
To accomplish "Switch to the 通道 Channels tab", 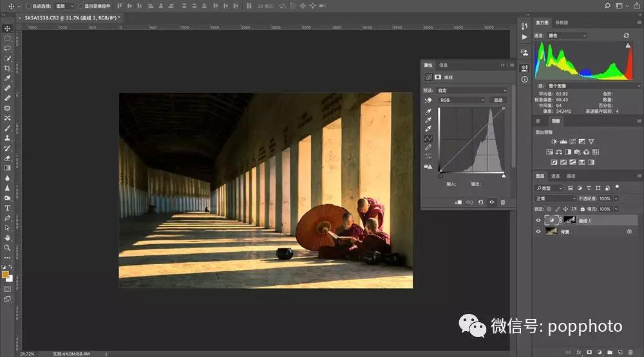I will click(555, 176).
